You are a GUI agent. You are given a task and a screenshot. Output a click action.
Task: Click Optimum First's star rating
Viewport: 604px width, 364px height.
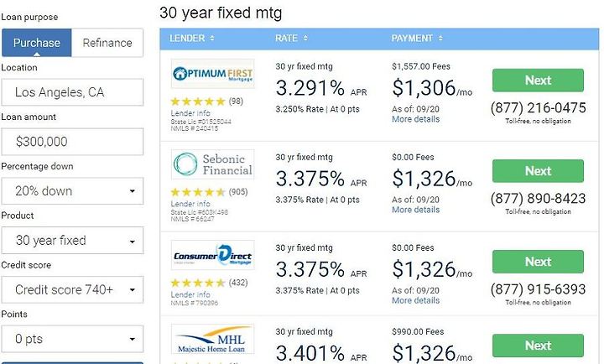pyautogui.click(x=198, y=101)
